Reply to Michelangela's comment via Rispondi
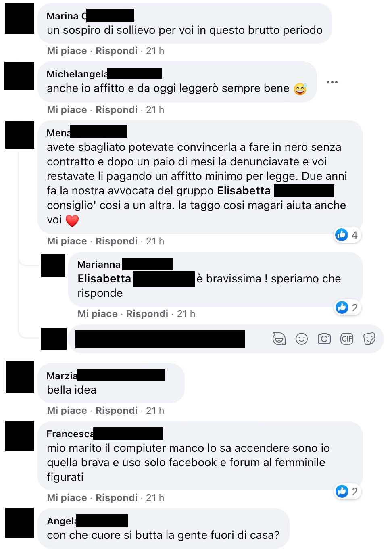This screenshot has height=551, width=392. (x=117, y=110)
